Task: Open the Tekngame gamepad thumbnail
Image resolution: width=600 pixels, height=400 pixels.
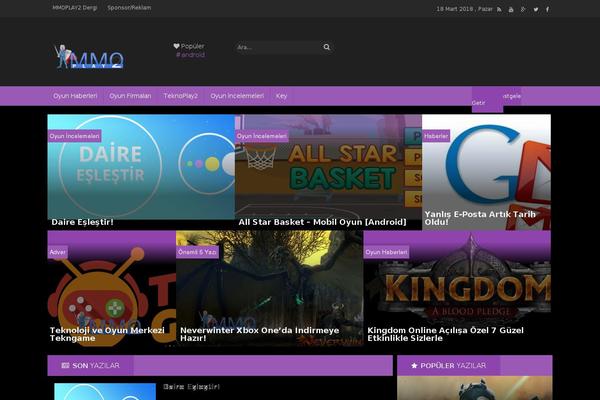Action: point(112,288)
